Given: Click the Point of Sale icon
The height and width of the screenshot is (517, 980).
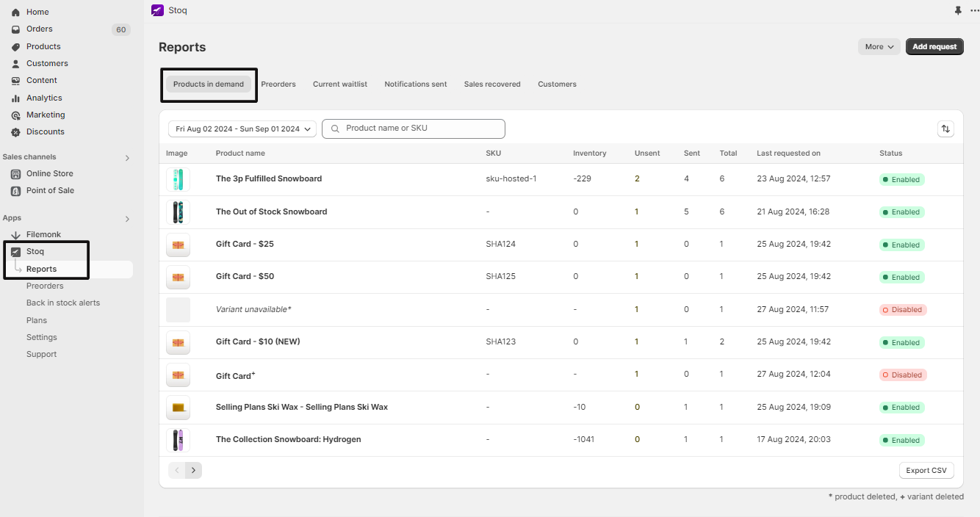Looking at the screenshot, I should pyautogui.click(x=15, y=191).
